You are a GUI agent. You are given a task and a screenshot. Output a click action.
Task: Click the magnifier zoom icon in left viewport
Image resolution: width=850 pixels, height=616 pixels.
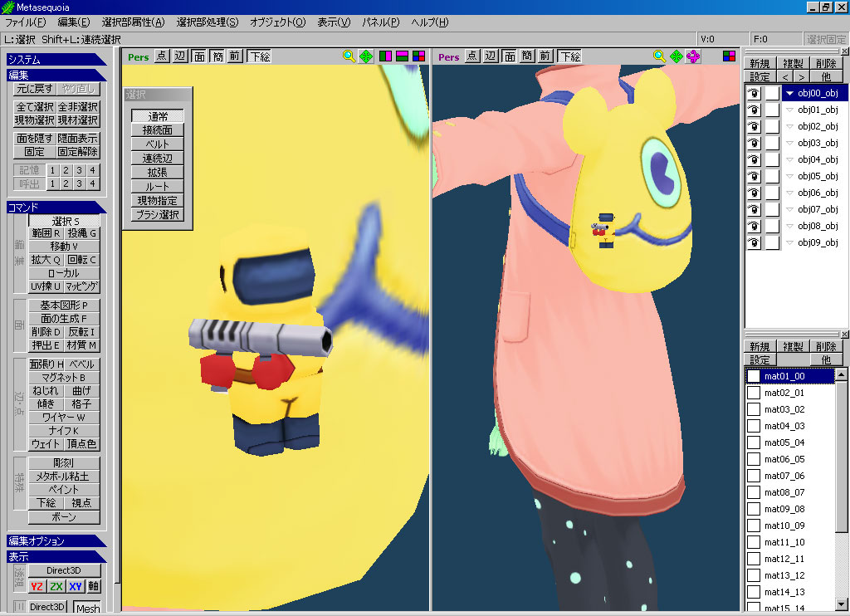click(x=349, y=56)
